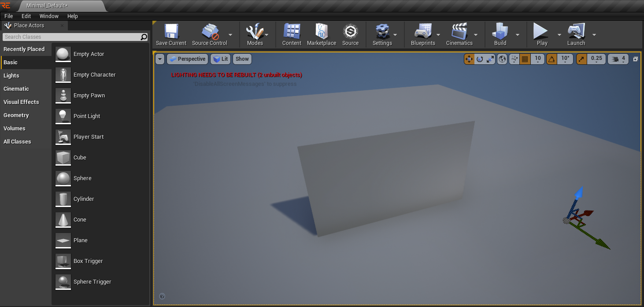
Task: Open the grid snap size dropdown
Action: click(538, 59)
